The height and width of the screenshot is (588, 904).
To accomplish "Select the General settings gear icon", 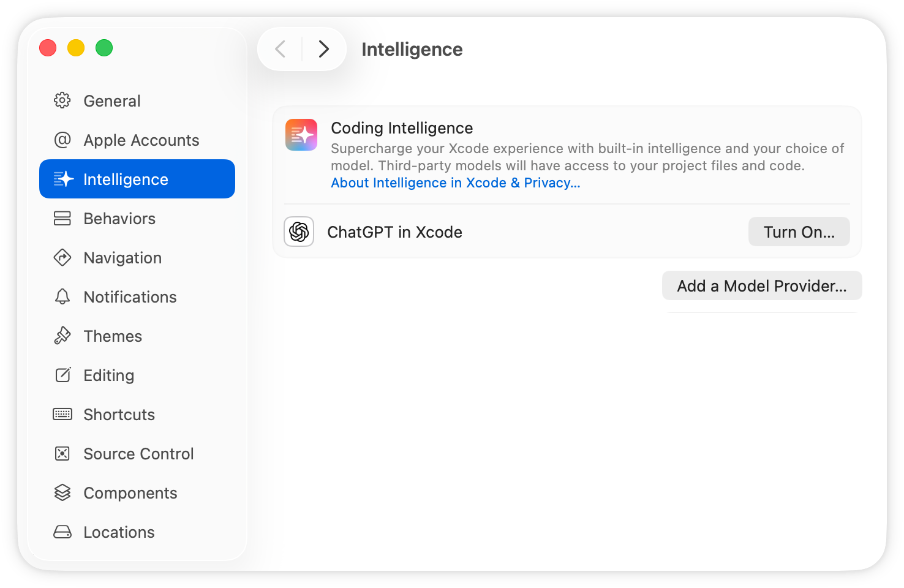I will click(x=62, y=100).
